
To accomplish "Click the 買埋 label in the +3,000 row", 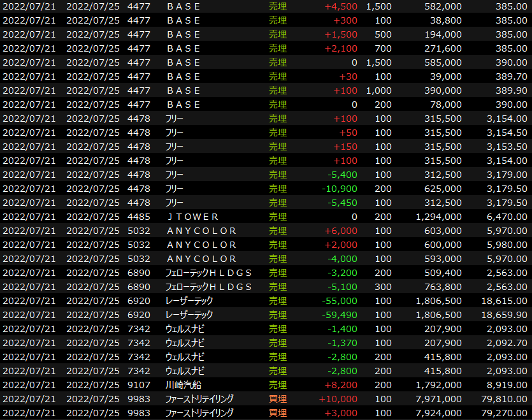I will [278, 413].
